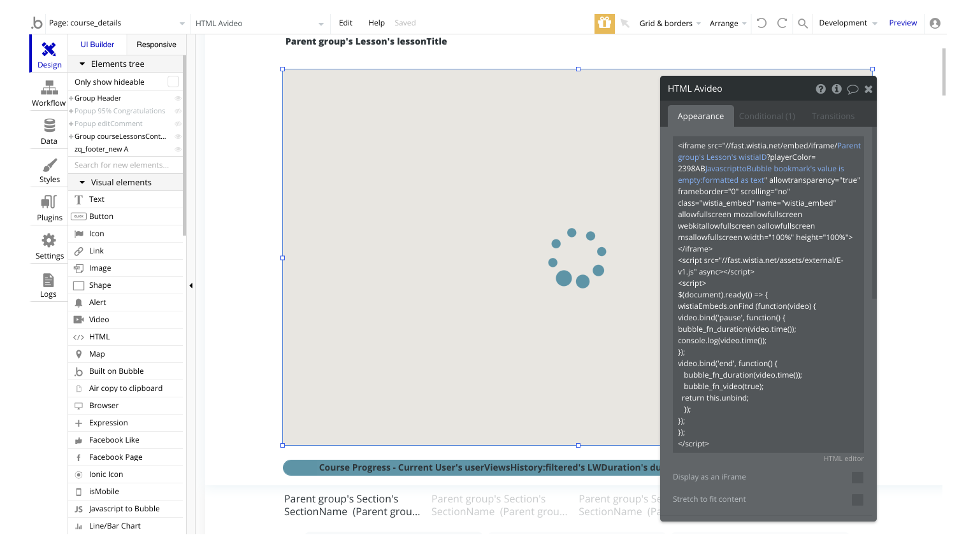Switch to the Responsive tab
The height and width of the screenshot is (540, 980).
coord(156,45)
